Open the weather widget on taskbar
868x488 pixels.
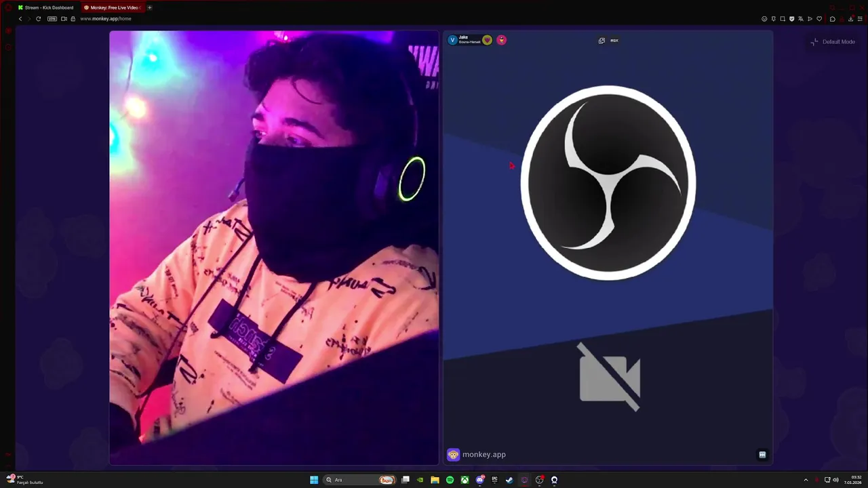pyautogui.click(x=24, y=480)
